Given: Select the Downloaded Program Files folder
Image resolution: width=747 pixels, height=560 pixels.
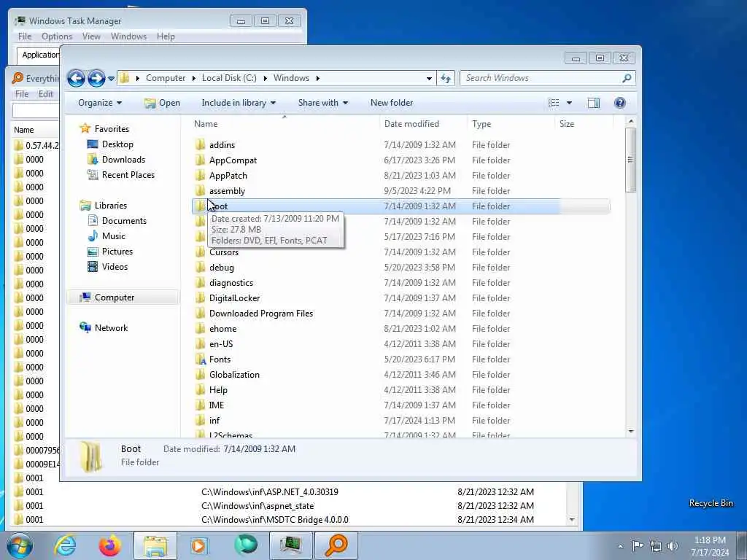Looking at the screenshot, I should [261, 313].
